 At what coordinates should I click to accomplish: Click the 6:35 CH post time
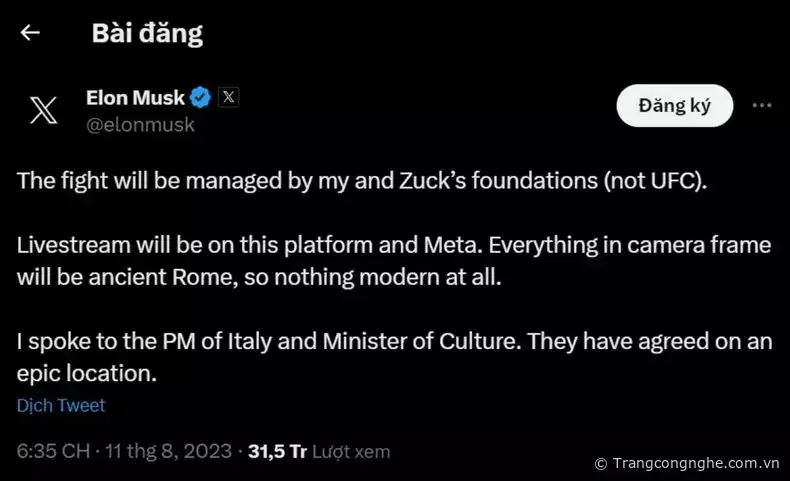pyautogui.click(x=52, y=451)
